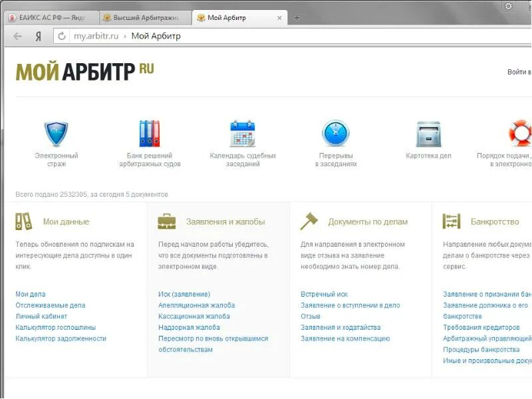
Task: Click the Yandex Я button in toolbar
Action: coord(39,36)
